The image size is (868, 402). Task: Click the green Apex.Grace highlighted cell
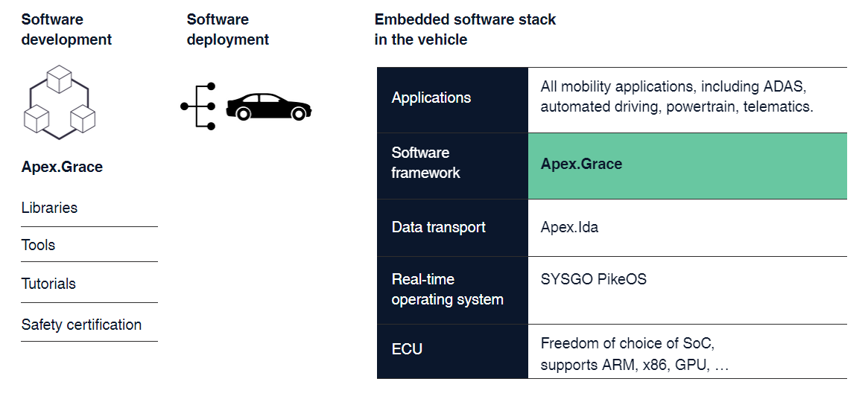(688, 166)
